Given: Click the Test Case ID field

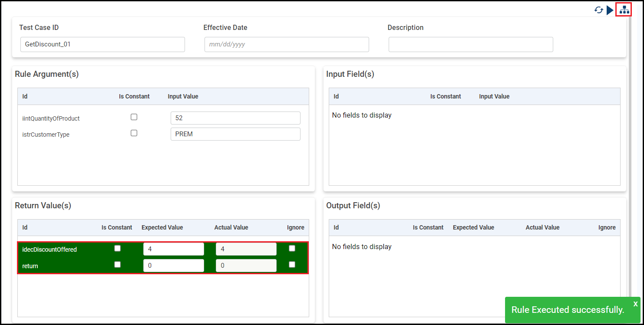Looking at the screenshot, I should click(x=102, y=44).
